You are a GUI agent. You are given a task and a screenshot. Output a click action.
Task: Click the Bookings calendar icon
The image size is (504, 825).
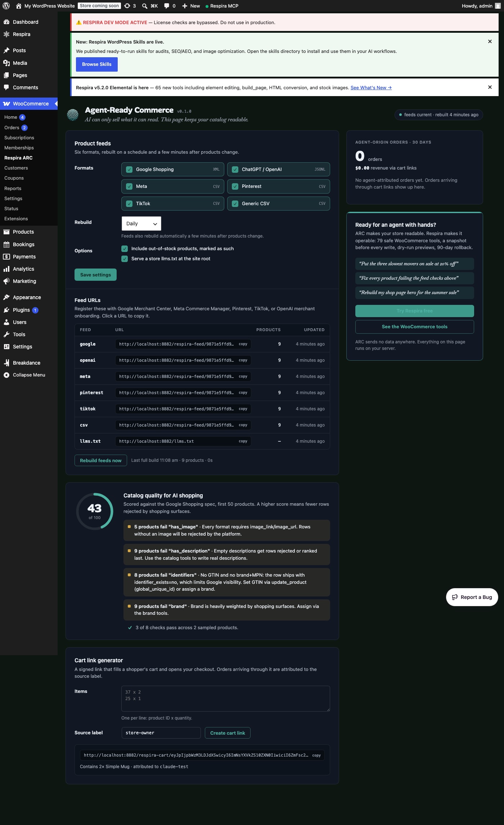(x=6, y=244)
